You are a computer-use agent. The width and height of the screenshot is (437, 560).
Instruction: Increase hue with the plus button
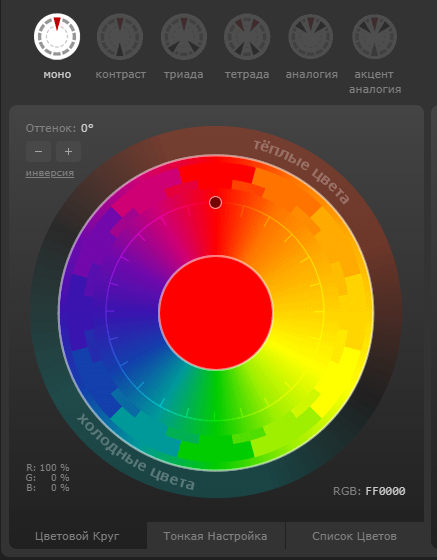[69, 151]
